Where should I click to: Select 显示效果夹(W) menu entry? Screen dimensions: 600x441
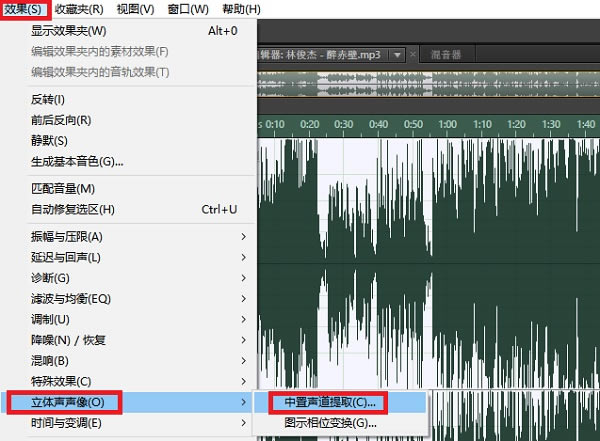68,31
